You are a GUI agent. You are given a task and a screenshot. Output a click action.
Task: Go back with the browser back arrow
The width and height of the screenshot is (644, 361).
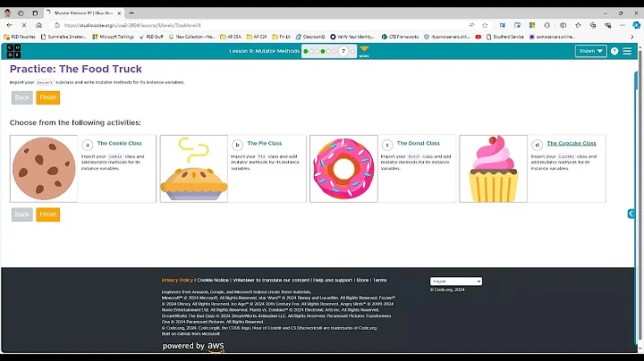pos(10,25)
